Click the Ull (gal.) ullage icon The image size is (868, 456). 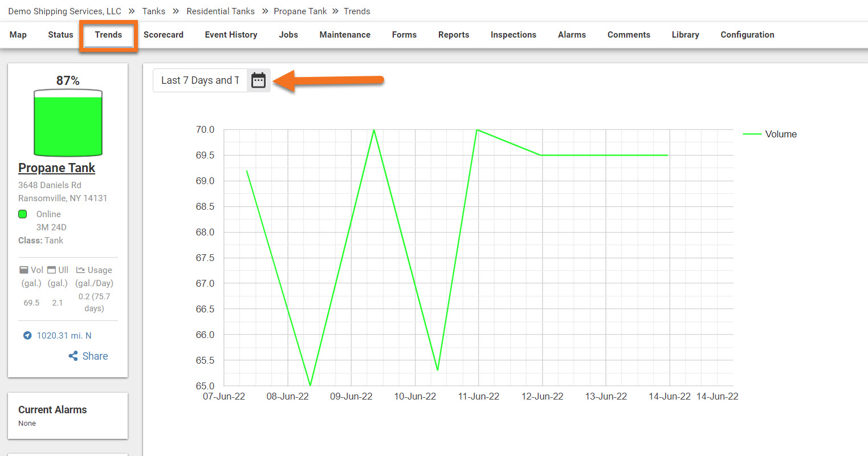[x=51, y=270]
